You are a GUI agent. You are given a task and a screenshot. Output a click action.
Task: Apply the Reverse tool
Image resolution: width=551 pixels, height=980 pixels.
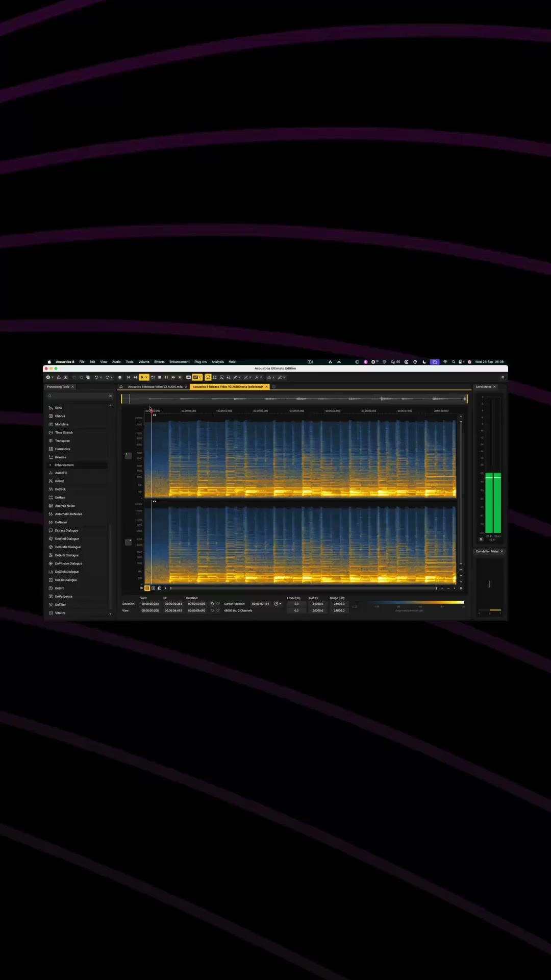tap(60, 457)
